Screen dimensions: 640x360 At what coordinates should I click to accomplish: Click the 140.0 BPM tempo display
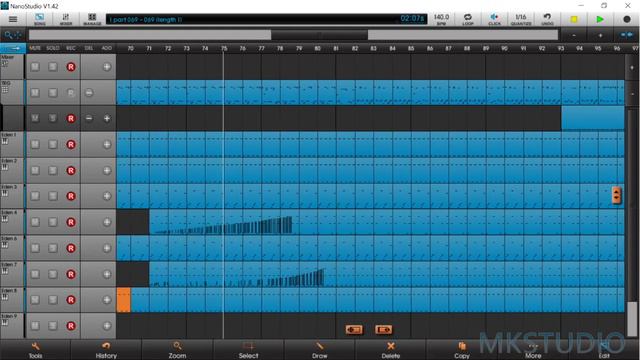coord(441,19)
